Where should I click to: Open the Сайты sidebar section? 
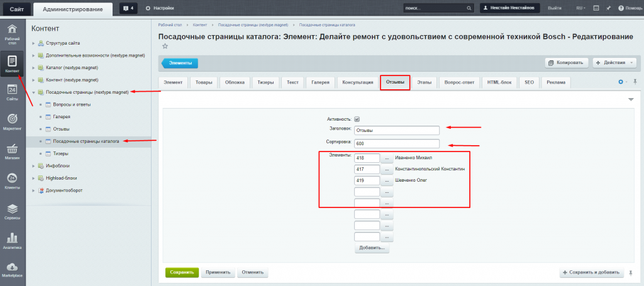tap(13, 93)
